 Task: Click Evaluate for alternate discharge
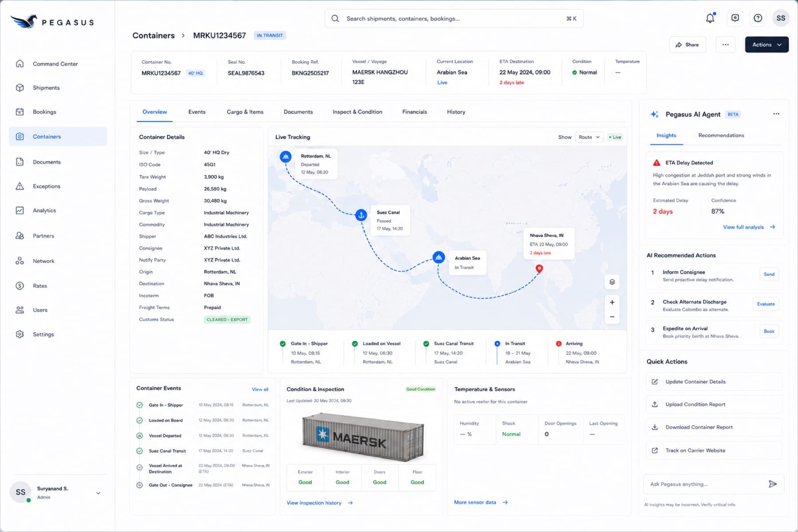click(766, 304)
